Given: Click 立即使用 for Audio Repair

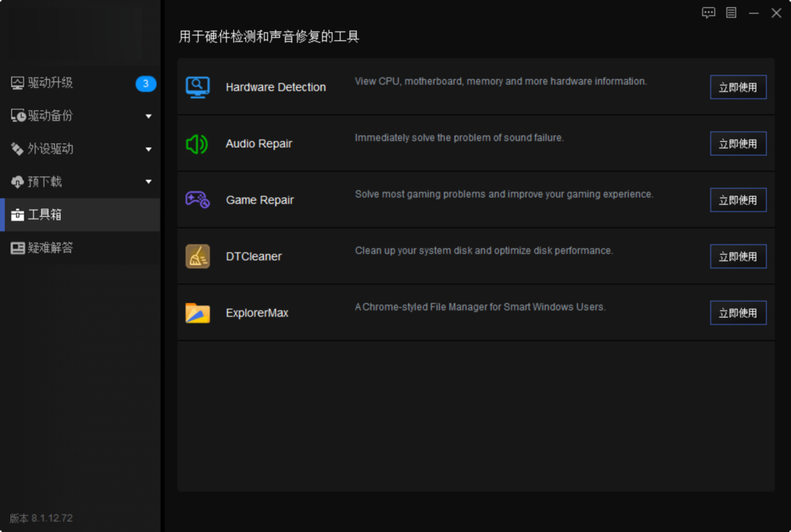Looking at the screenshot, I should coord(738,143).
